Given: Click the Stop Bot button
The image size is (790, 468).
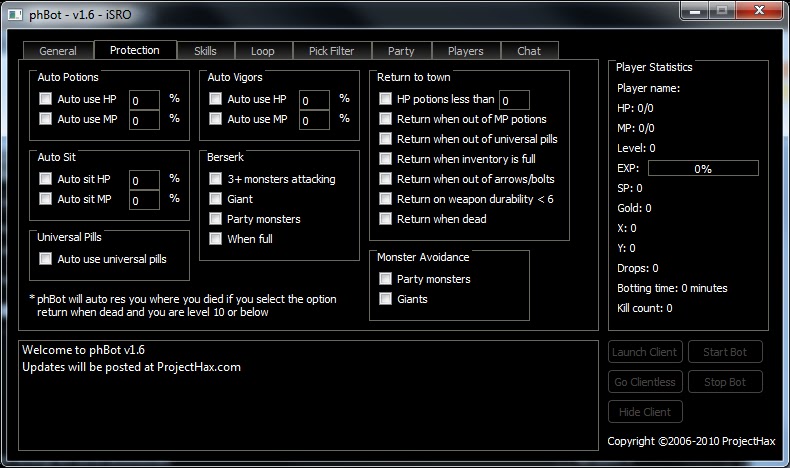Looking at the screenshot, I should click(726, 382).
